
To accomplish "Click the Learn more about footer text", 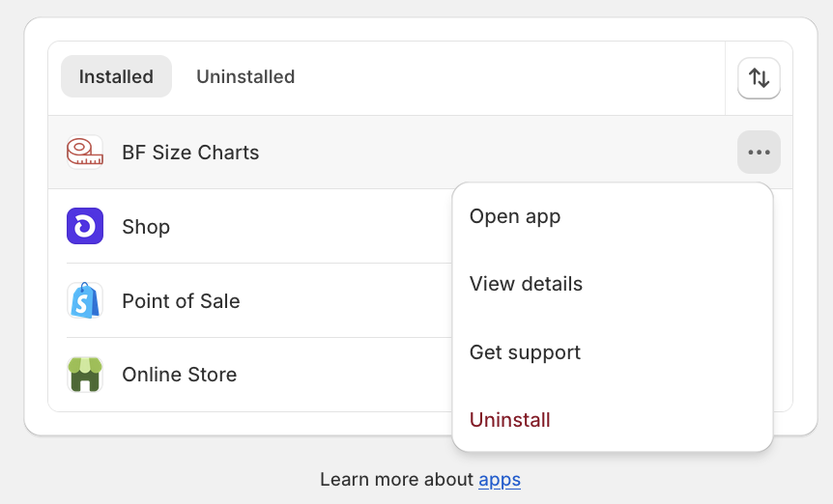I will [x=396, y=480].
